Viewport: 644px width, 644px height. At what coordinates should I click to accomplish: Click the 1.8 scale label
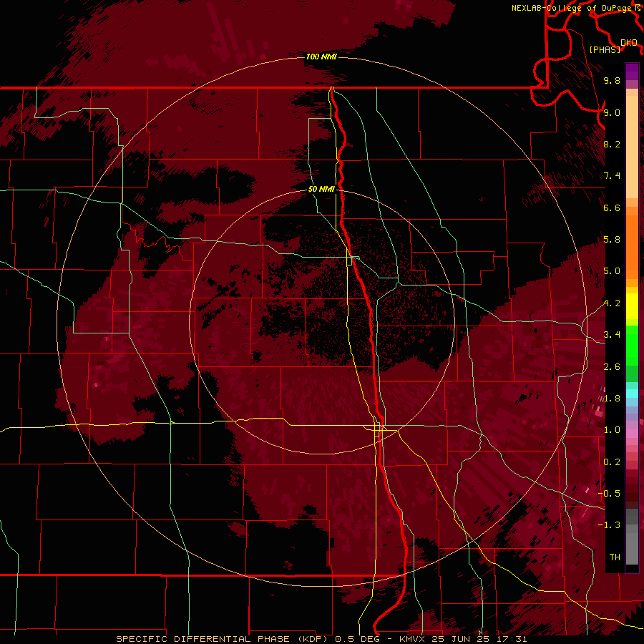click(x=612, y=399)
